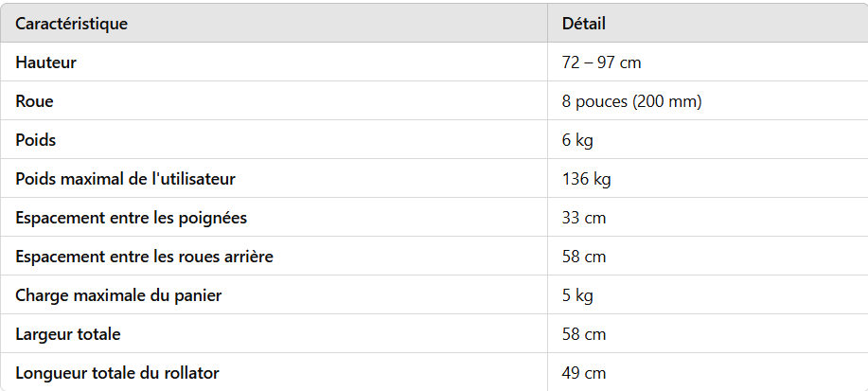The image size is (868, 391).
Task: Click the Caractéristique column header
Action: tap(71, 24)
